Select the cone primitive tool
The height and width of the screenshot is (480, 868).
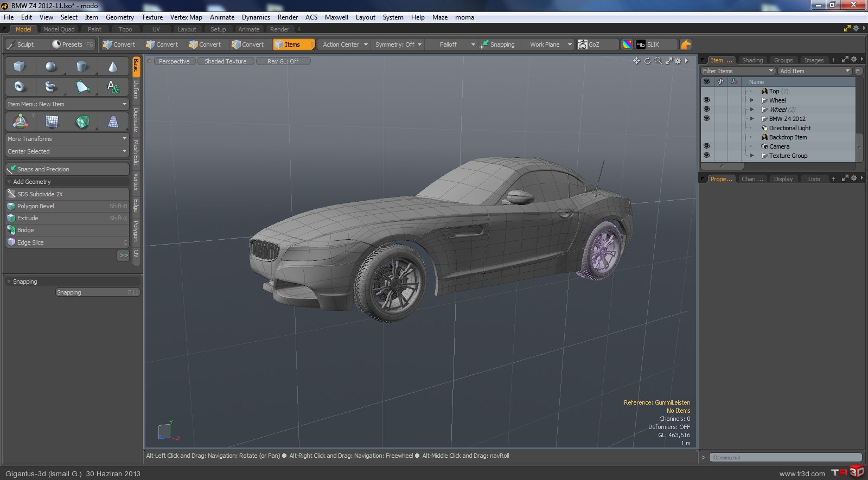[113, 67]
